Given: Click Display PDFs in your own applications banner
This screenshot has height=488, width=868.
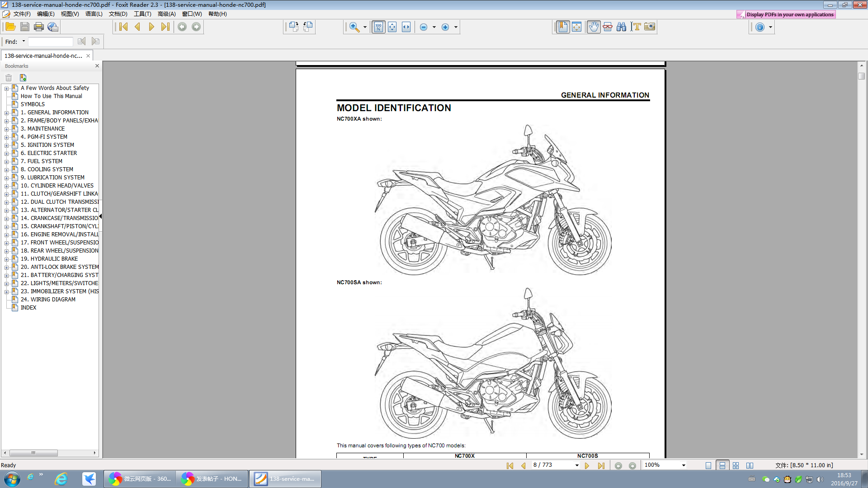Looking at the screenshot, I should tap(786, 14).
